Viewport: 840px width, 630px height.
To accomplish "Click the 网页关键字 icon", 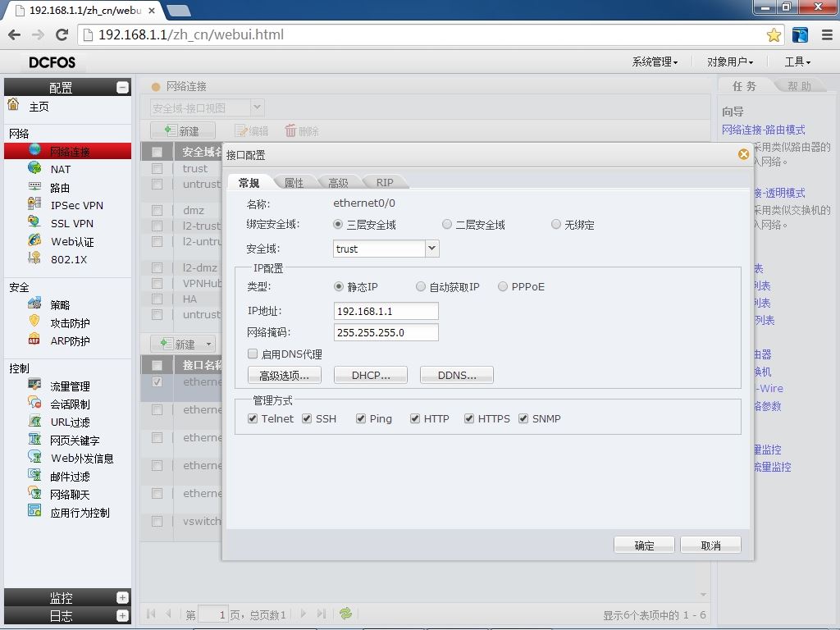I will (34, 440).
